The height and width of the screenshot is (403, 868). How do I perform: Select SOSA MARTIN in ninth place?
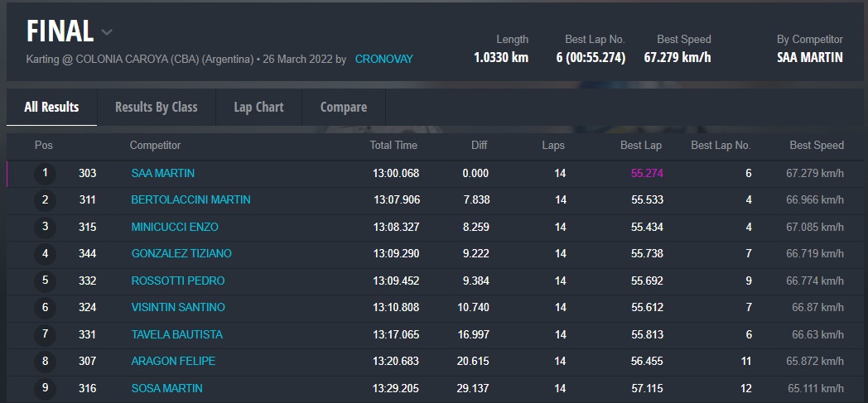tap(166, 388)
